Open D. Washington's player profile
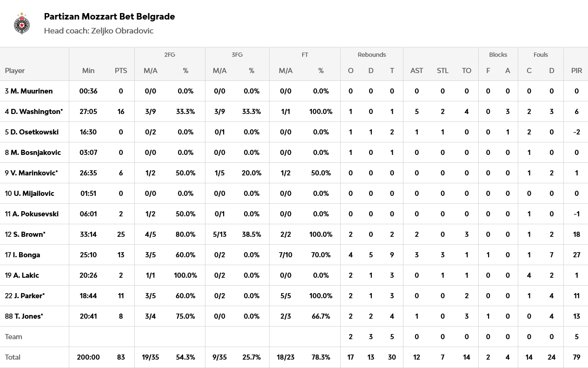The width and height of the screenshot is (588, 368). (36, 112)
